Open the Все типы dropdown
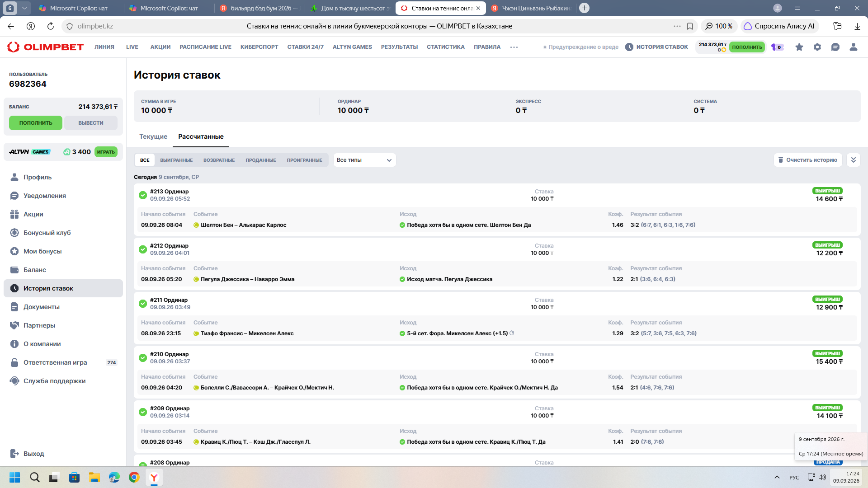The height and width of the screenshot is (488, 868). (x=364, y=160)
